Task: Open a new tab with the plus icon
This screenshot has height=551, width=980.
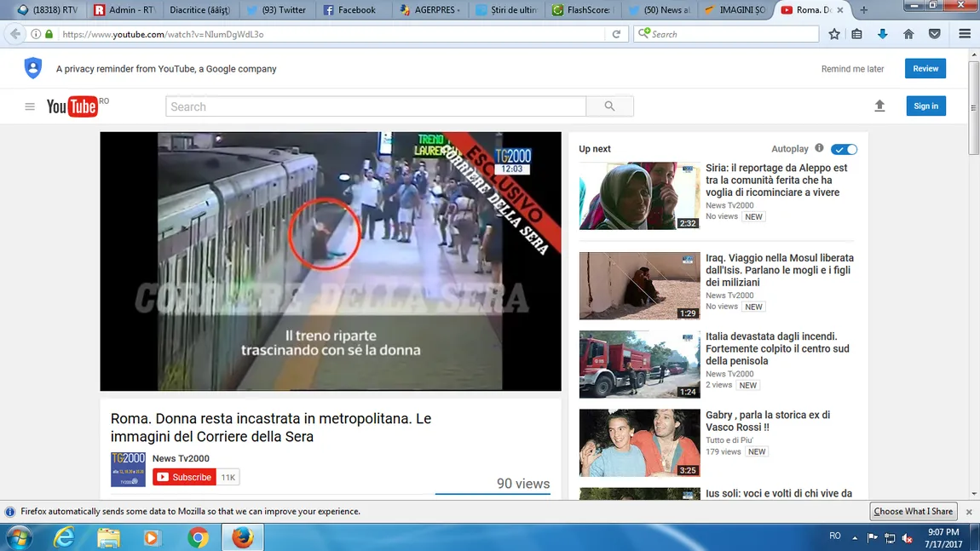Action: (x=864, y=10)
